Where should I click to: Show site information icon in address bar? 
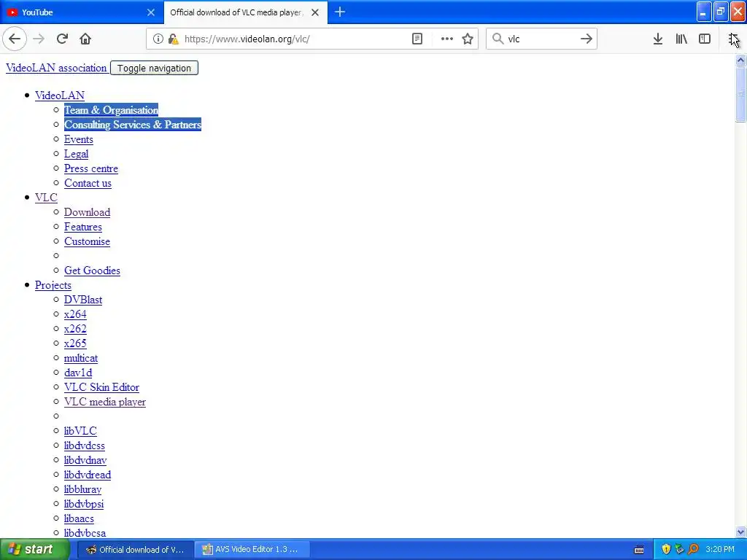(158, 39)
